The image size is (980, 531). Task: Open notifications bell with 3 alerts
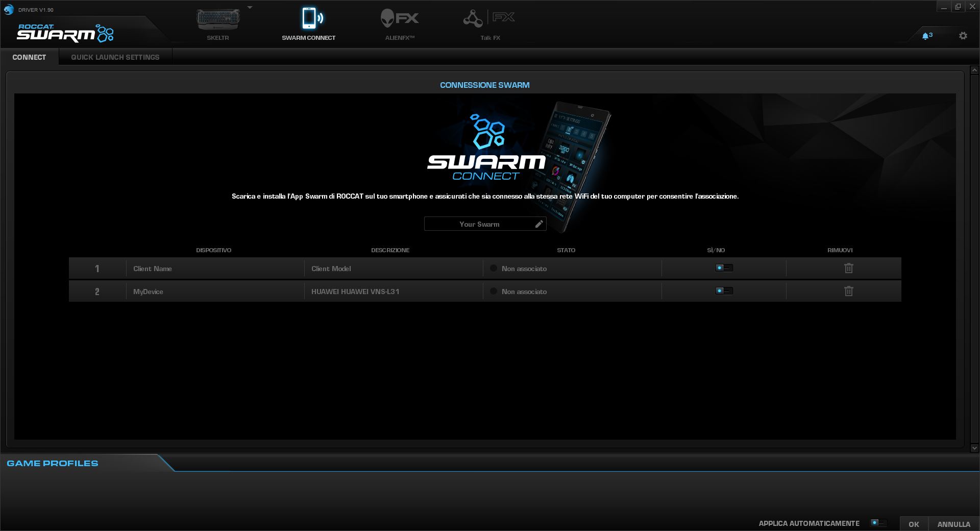926,36
